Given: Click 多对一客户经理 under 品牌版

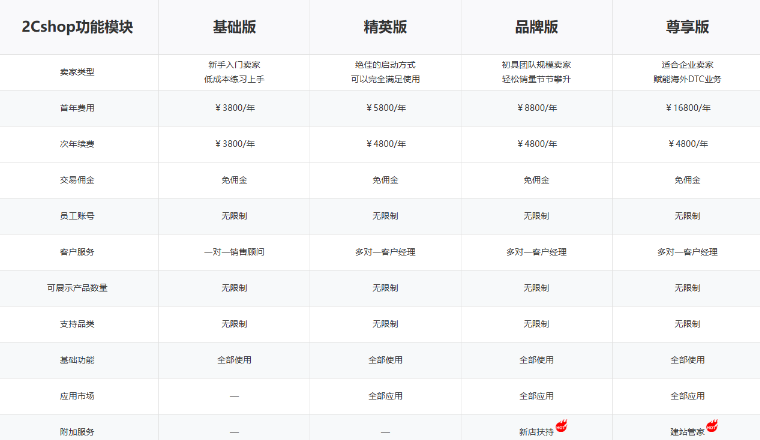Looking at the screenshot, I should tap(537, 252).
